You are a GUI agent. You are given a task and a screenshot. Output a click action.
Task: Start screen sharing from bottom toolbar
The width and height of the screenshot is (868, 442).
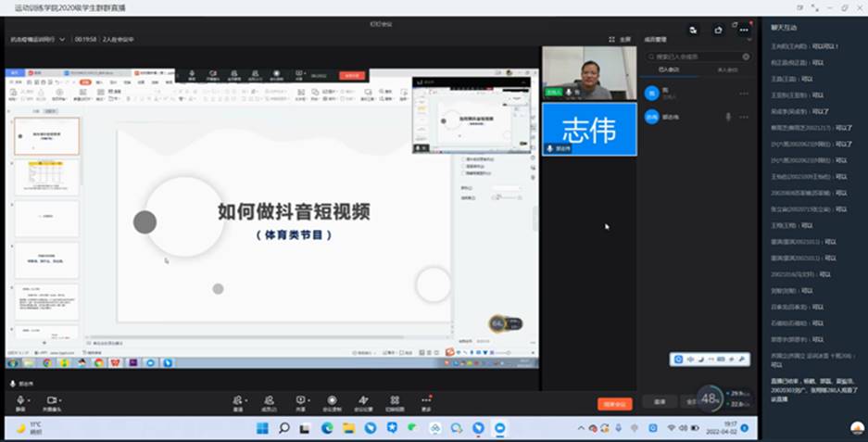[300, 402]
